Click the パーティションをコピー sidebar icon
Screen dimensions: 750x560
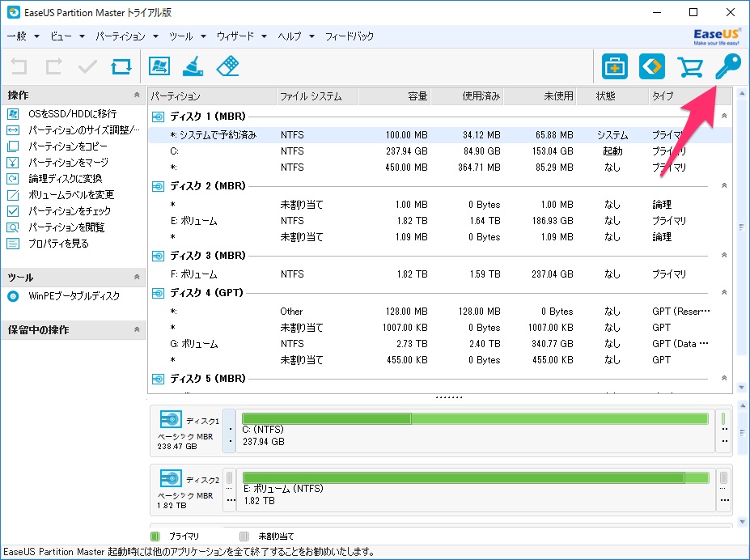coord(13,146)
